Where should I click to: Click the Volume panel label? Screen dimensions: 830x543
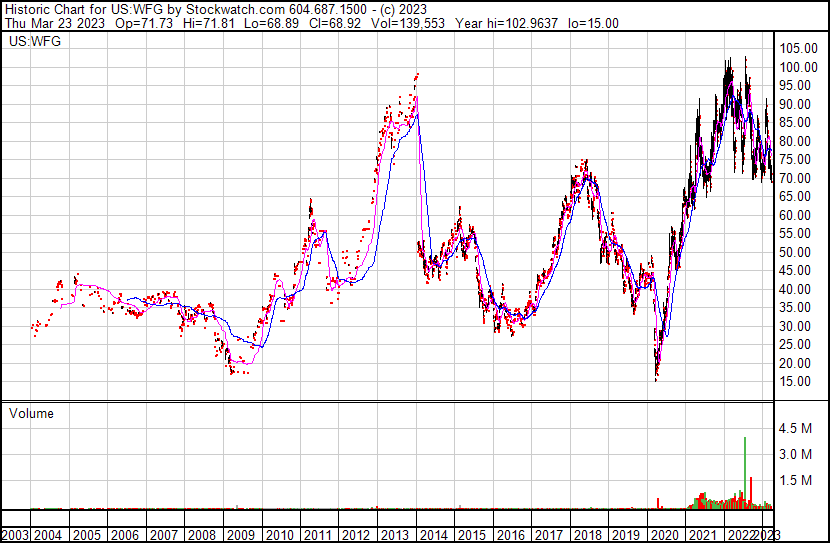pyautogui.click(x=31, y=413)
